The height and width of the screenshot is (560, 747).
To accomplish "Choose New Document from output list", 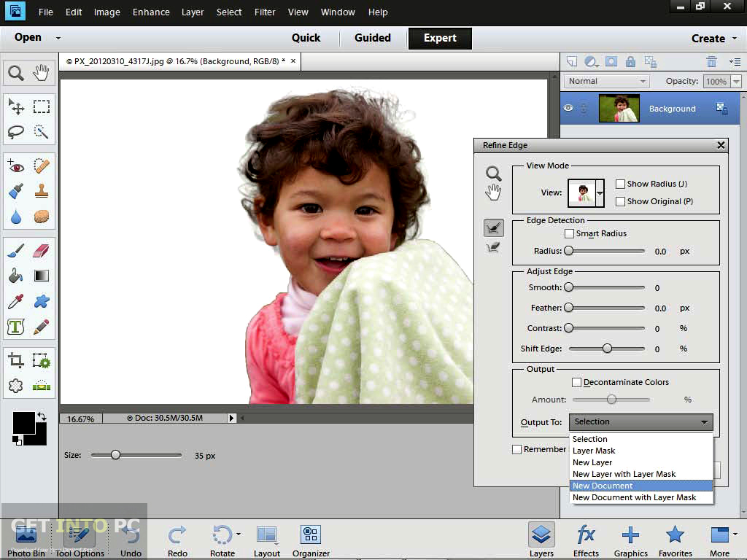I will click(640, 486).
